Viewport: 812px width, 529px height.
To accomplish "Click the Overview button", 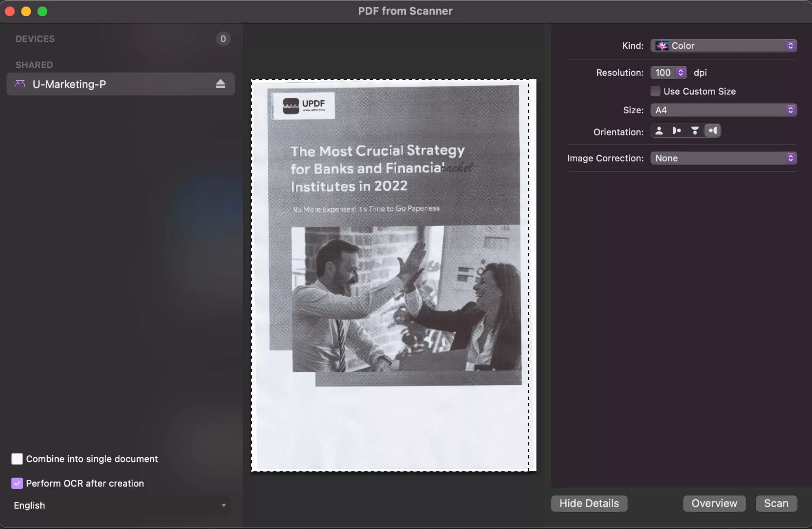I will click(x=714, y=503).
